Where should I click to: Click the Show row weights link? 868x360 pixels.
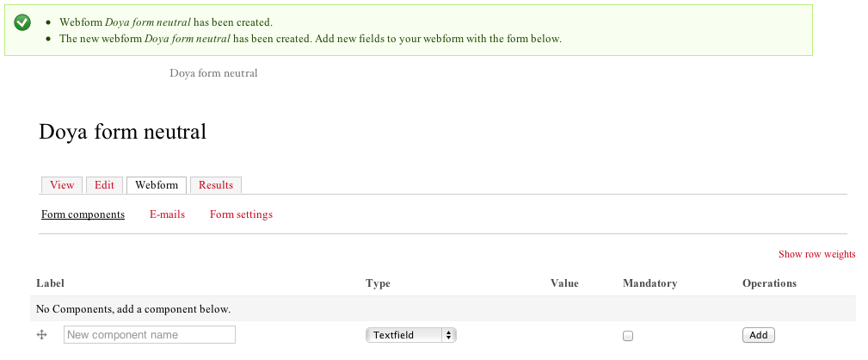816,254
